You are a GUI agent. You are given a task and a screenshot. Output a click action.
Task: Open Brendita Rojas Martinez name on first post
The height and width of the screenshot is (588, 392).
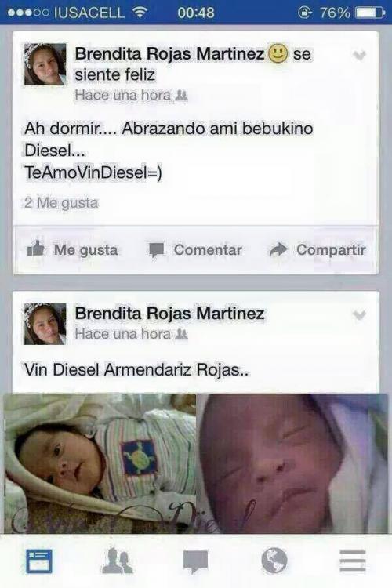tap(169, 53)
